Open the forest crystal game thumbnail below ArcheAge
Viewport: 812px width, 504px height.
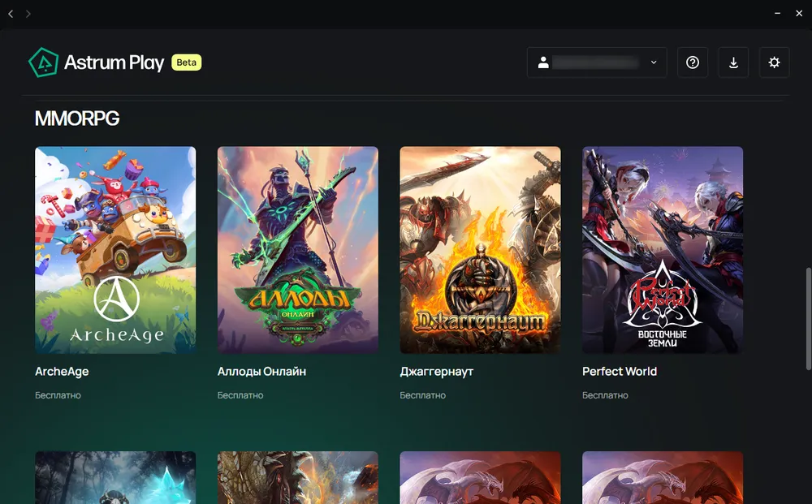coord(115,477)
